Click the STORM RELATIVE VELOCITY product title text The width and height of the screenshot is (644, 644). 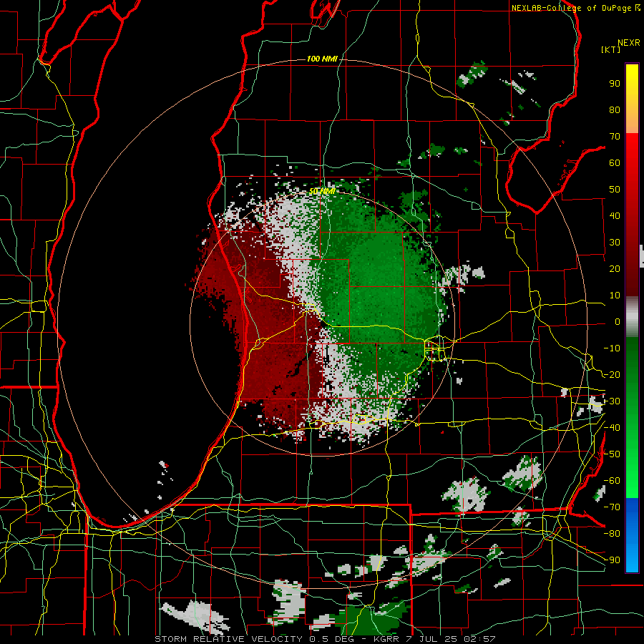[x=228, y=639]
